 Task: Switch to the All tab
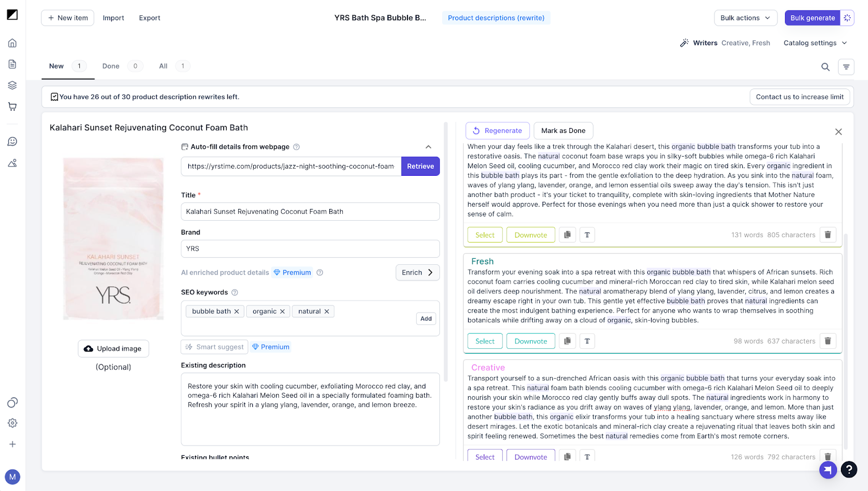tap(163, 66)
